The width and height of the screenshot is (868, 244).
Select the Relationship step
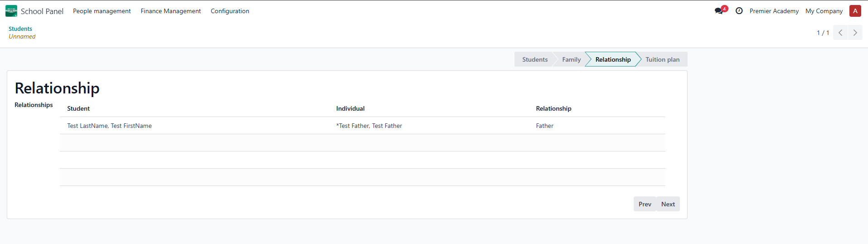613,59
